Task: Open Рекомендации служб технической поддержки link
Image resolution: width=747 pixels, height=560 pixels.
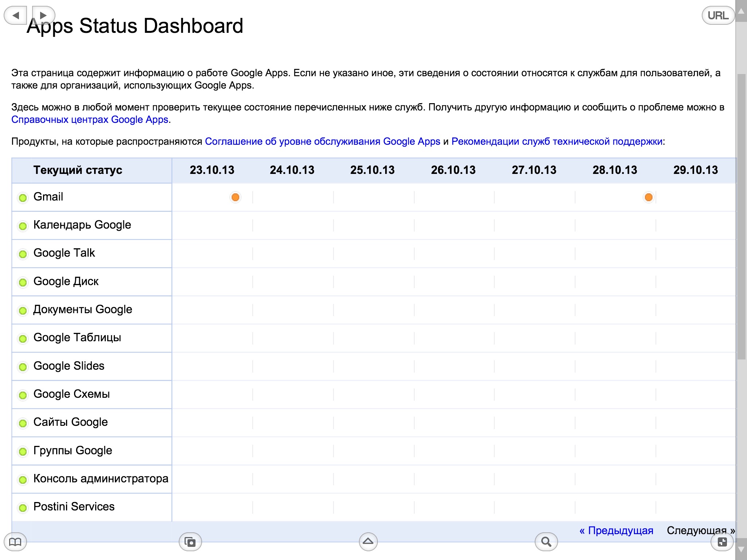Action: coord(557,141)
